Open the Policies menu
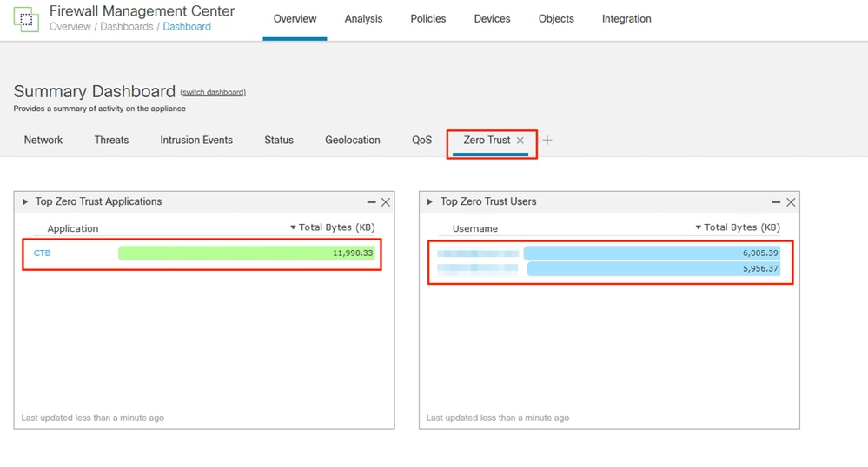Screen dimensions: 868x467 pyautogui.click(x=427, y=19)
